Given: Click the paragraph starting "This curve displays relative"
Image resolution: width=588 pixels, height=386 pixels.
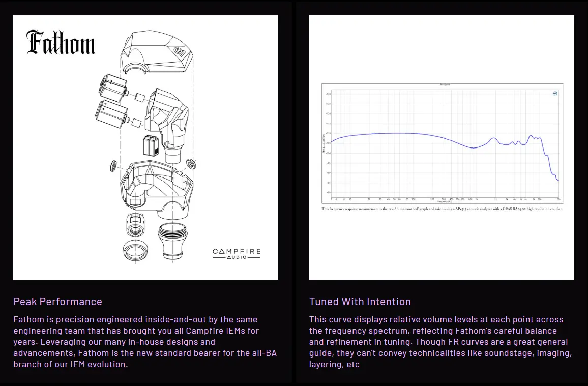Looking at the screenshot, I should point(440,342).
